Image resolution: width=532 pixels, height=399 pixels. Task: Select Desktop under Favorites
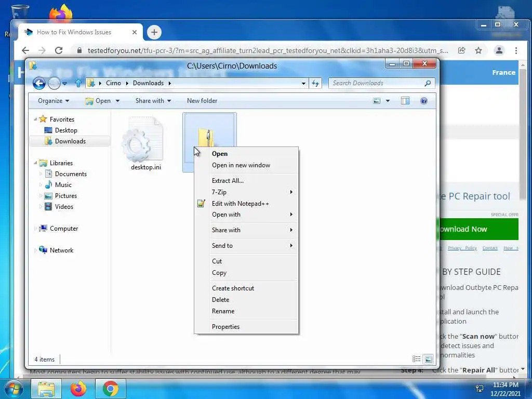pos(66,130)
